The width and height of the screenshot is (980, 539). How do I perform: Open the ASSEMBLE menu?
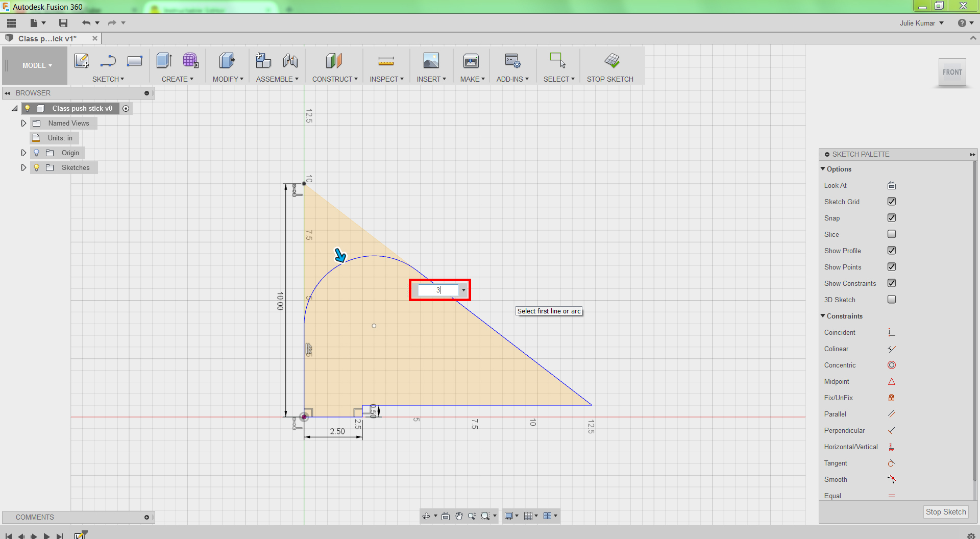point(277,79)
